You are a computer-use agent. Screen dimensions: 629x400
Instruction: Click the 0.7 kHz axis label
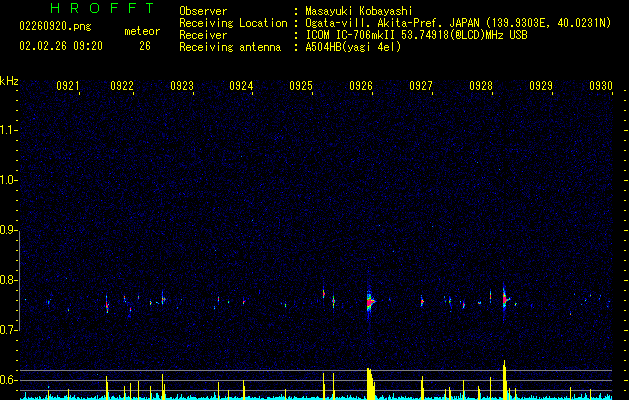pos(9,330)
